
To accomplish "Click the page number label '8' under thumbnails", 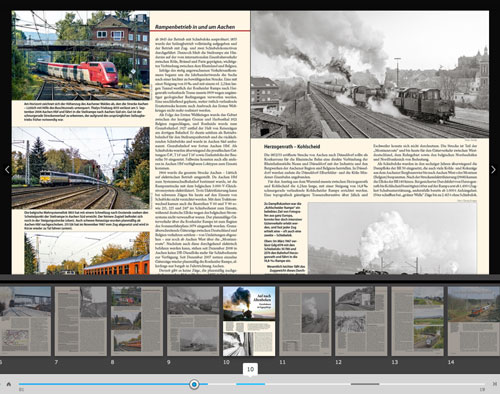I will 113,362.
